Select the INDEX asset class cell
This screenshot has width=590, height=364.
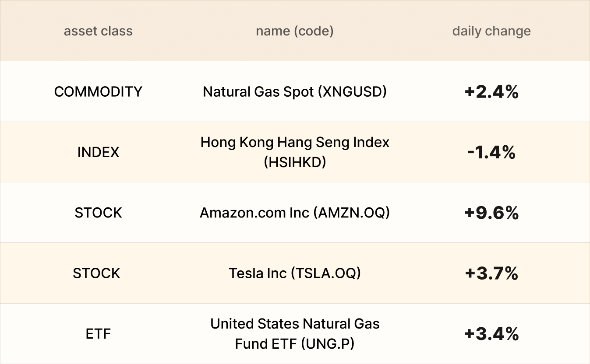pyautogui.click(x=98, y=152)
